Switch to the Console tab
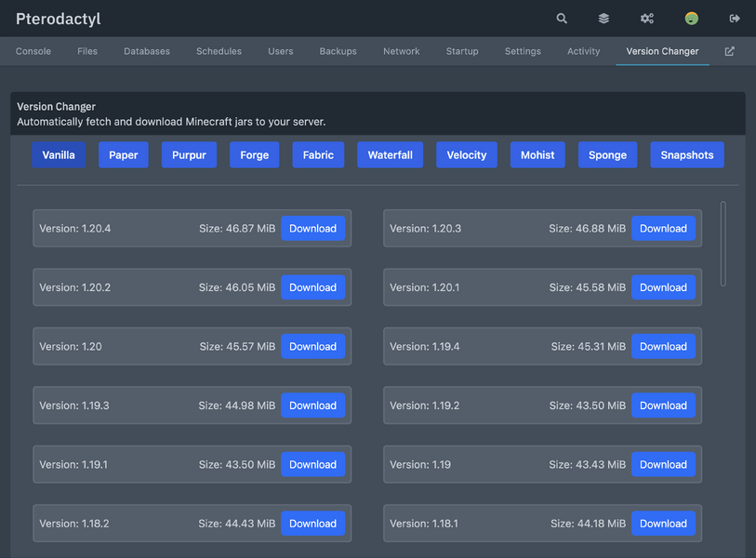The height and width of the screenshot is (558, 756). pos(33,51)
